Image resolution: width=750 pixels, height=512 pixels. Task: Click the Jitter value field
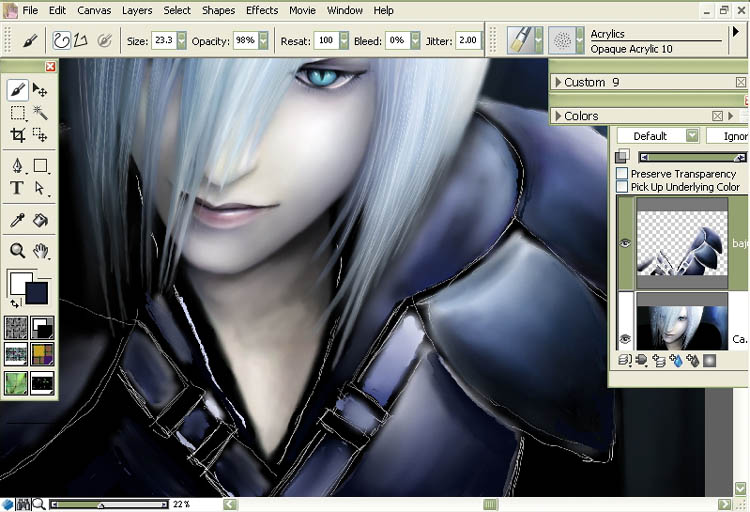467,41
